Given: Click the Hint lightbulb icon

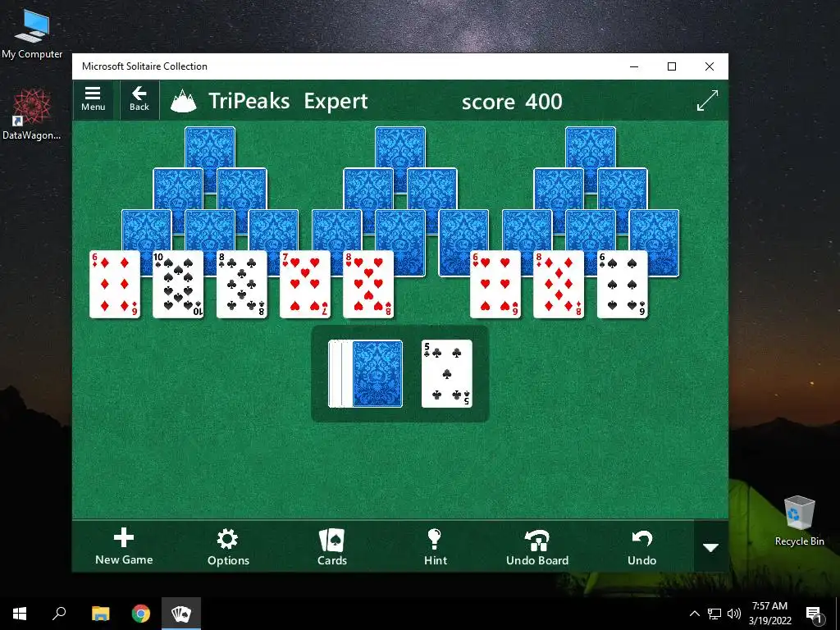Looking at the screenshot, I should [x=435, y=547].
